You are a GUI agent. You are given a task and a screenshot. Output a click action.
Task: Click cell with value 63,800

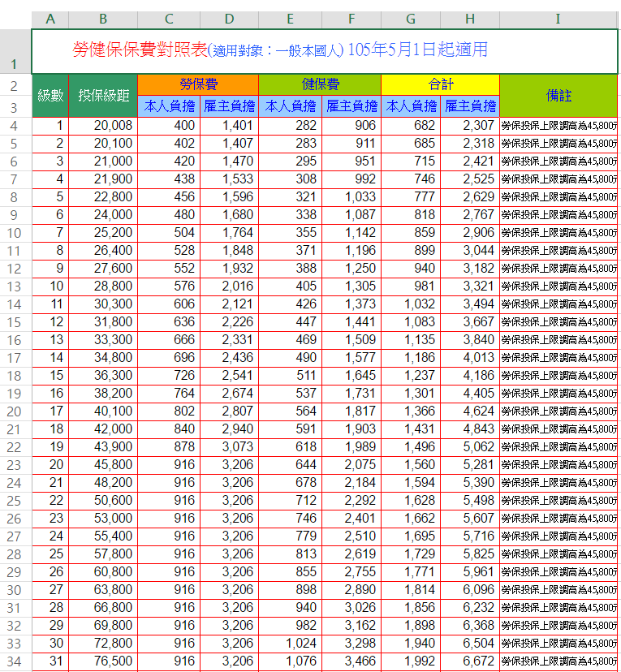(103, 590)
